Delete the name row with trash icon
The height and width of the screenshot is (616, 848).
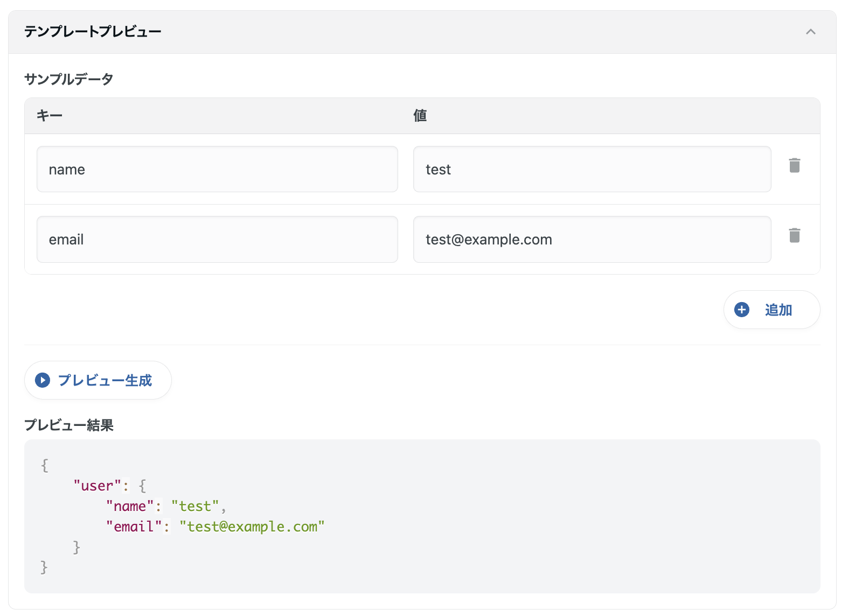[794, 165]
